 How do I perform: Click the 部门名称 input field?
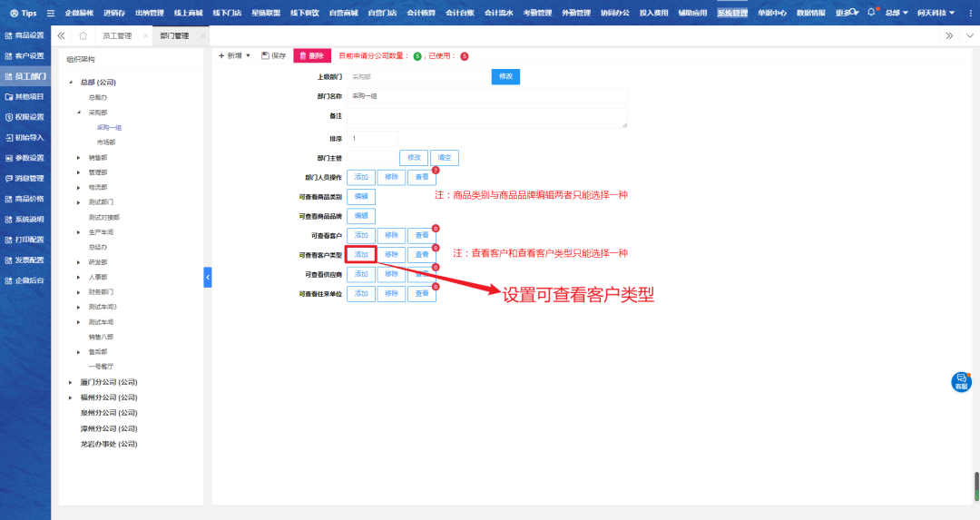486,95
